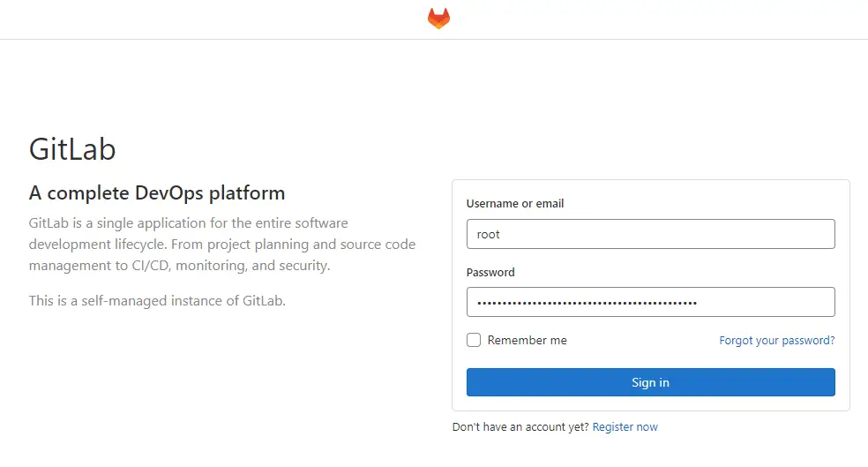Click the Don't have an account yet text
The height and width of the screenshot is (467, 868).
point(520,426)
